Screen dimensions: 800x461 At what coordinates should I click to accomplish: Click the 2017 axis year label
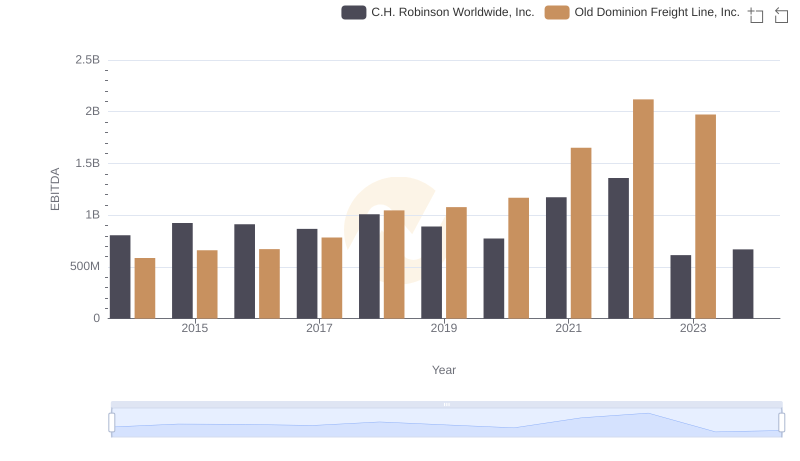[x=319, y=328]
